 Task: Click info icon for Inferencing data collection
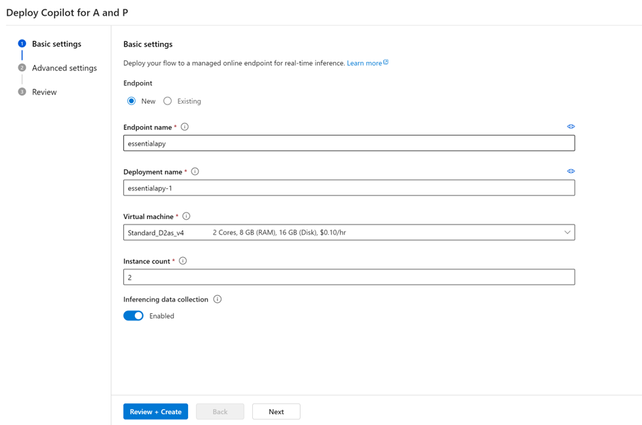218,299
